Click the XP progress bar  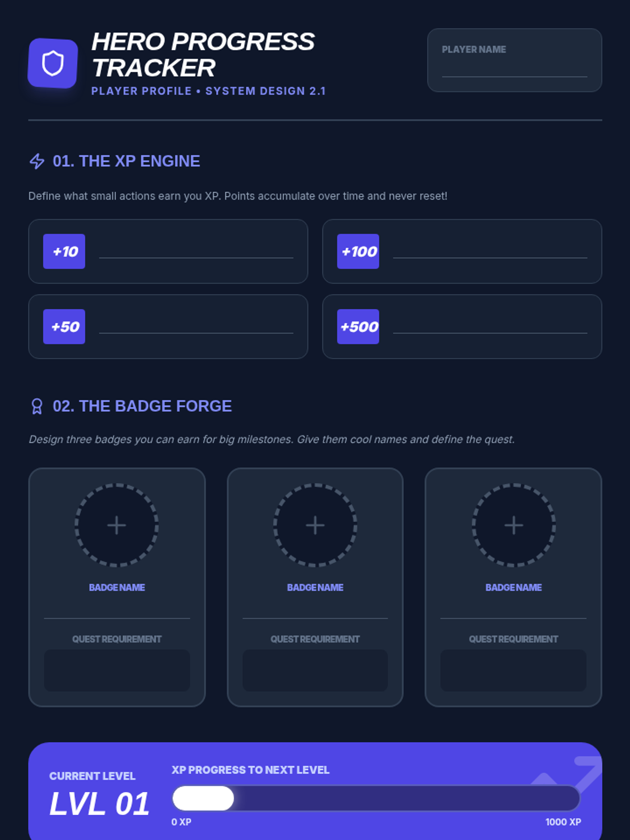[x=376, y=799]
